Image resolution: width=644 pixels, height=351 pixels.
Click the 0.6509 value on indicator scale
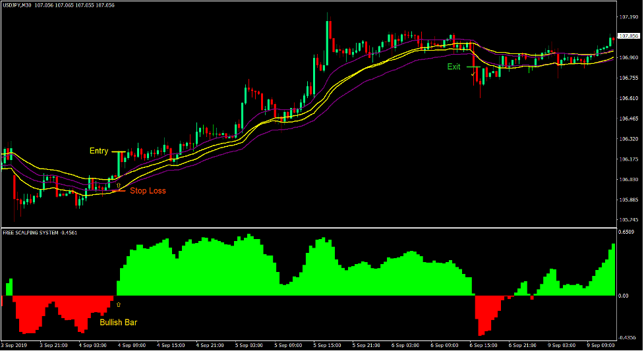pyautogui.click(x=626, y=232)
